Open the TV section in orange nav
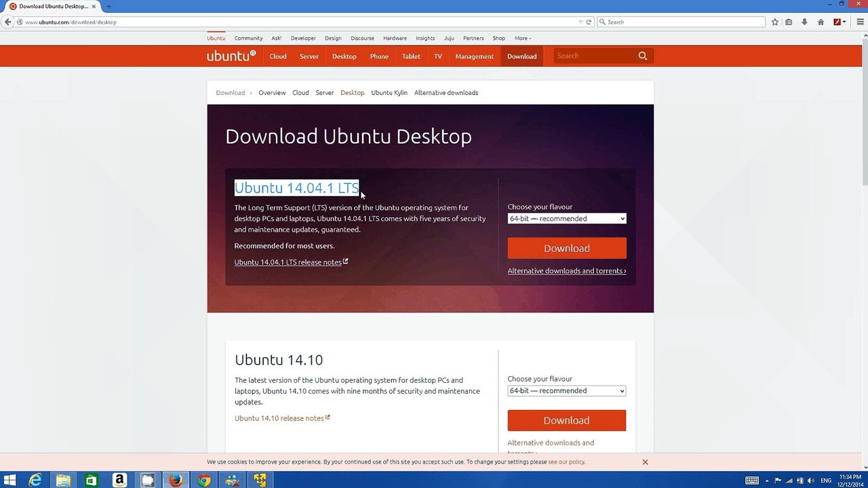The width and height of the screenshot is (868, 488). click(438, 56)
